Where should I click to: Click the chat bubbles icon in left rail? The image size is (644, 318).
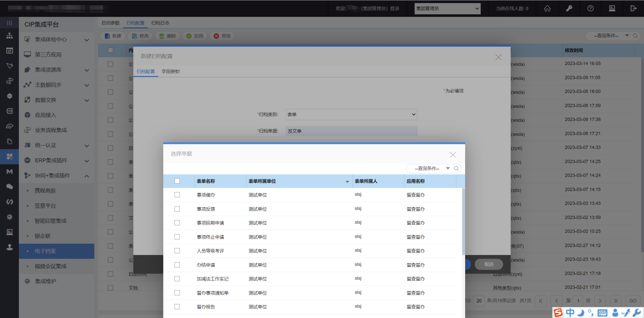coord(9,187)
